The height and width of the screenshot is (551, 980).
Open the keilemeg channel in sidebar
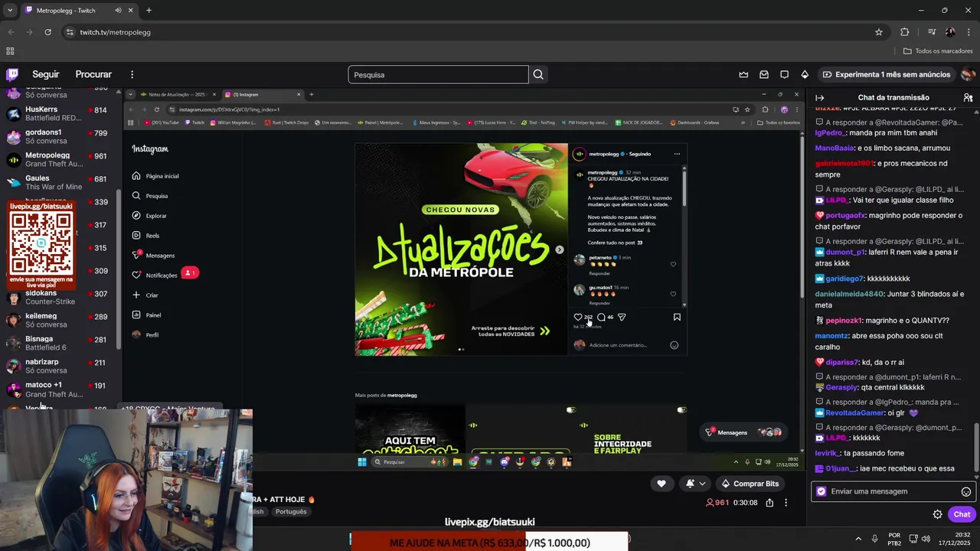60,320
